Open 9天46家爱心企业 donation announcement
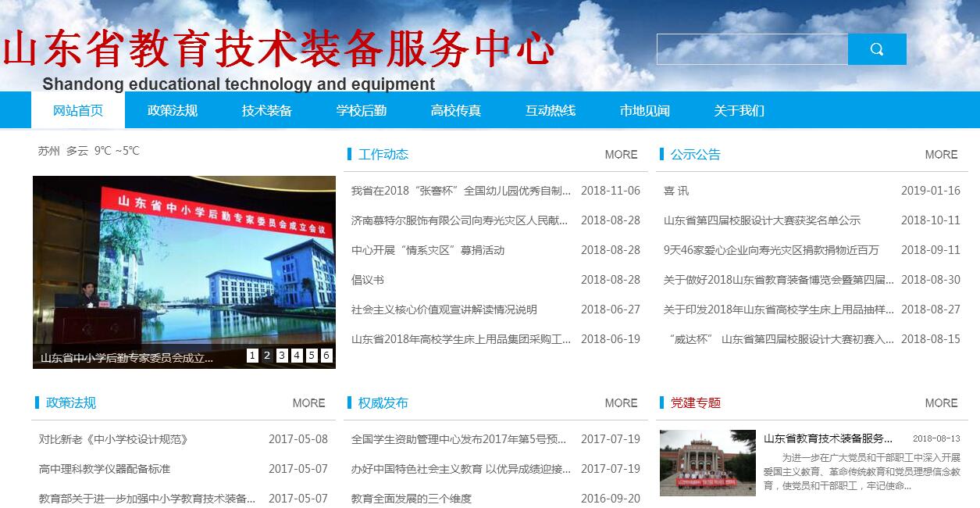This screenshot has width=980, height=508. (x=772, y=250)
